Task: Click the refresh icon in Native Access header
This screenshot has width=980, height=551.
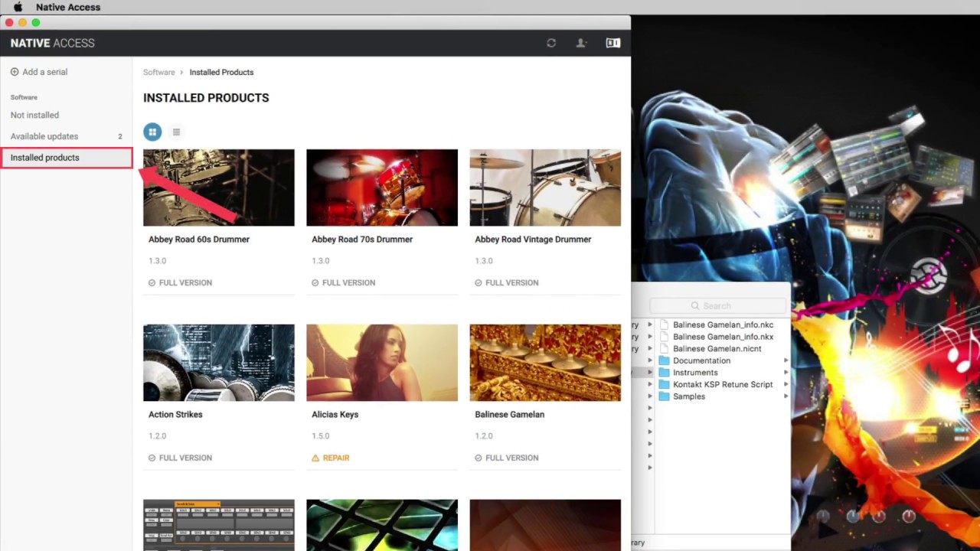Action: click(551, 43)
